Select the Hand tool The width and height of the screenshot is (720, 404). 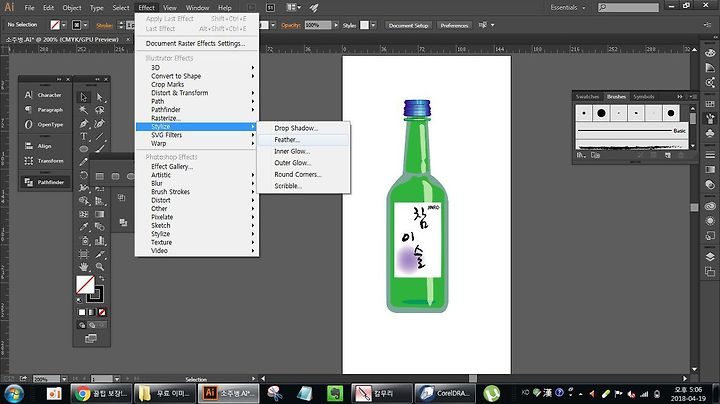click(84, 266)
